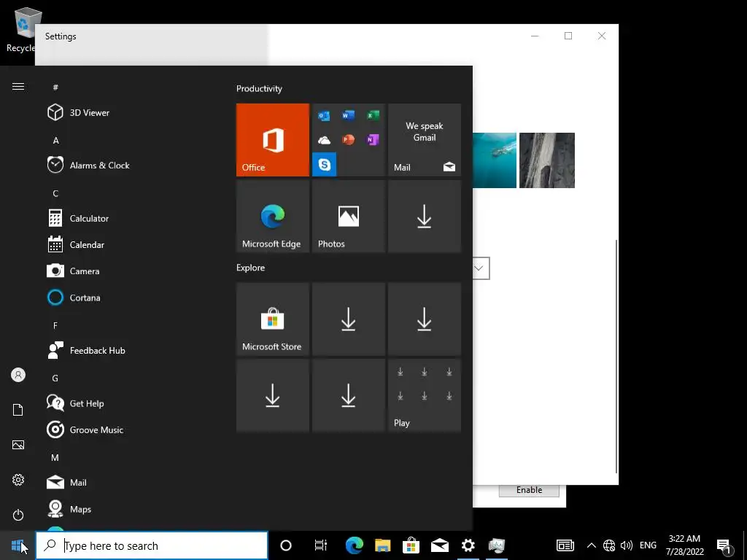Expand the dropdown in Settings window

tap(479, 268)
